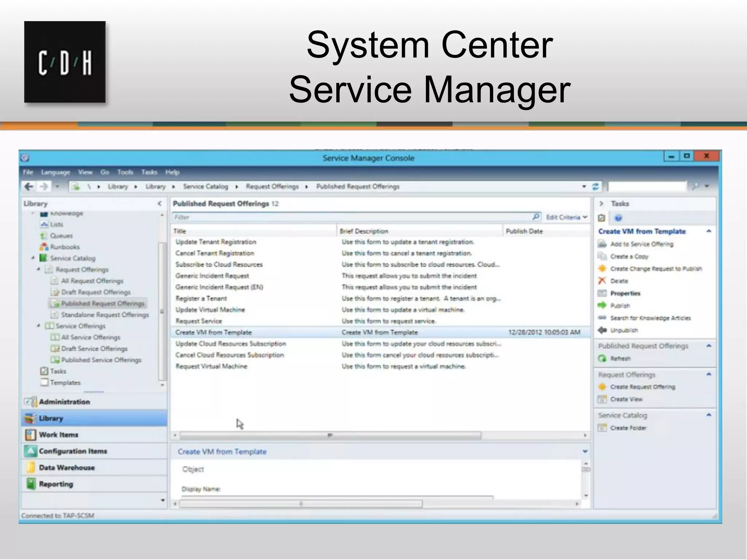The width and height of the screenshot is (747, 560).
Task: Click the list horizontal scrollbar thumb
Action: pyautogui.click(x=330, y=435)
